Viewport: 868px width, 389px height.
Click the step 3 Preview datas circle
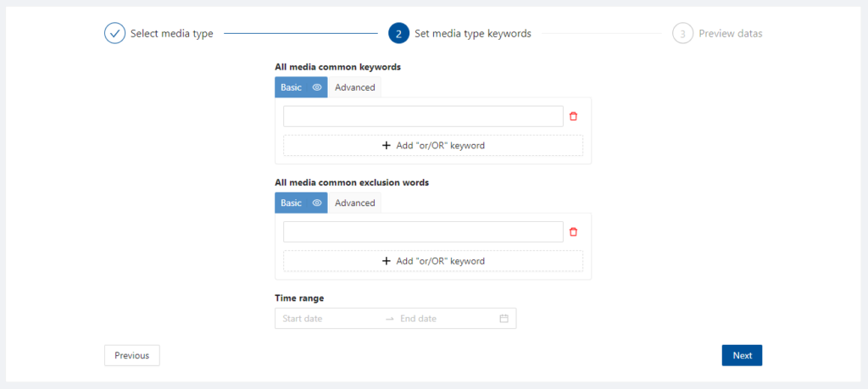[682, 33]
